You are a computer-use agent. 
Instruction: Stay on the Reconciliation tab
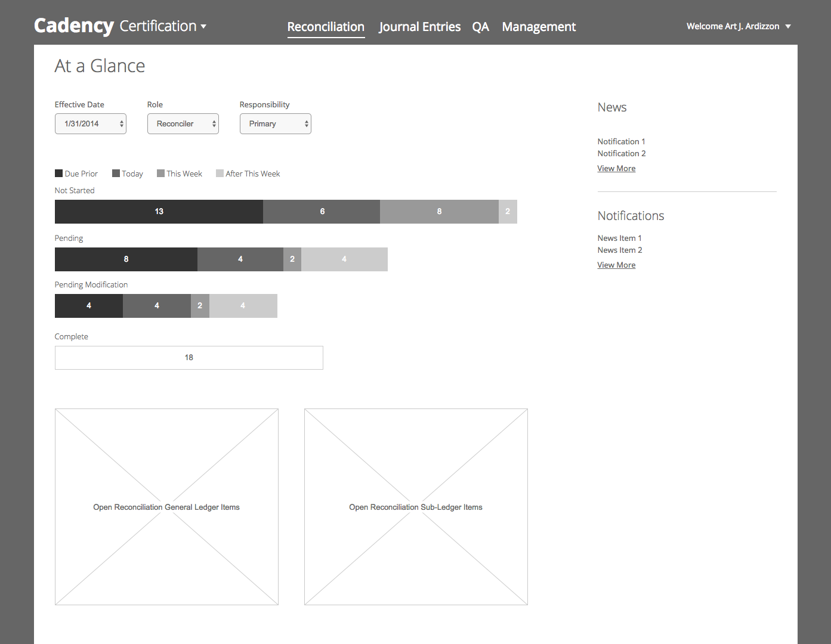(x=326, y=27)
